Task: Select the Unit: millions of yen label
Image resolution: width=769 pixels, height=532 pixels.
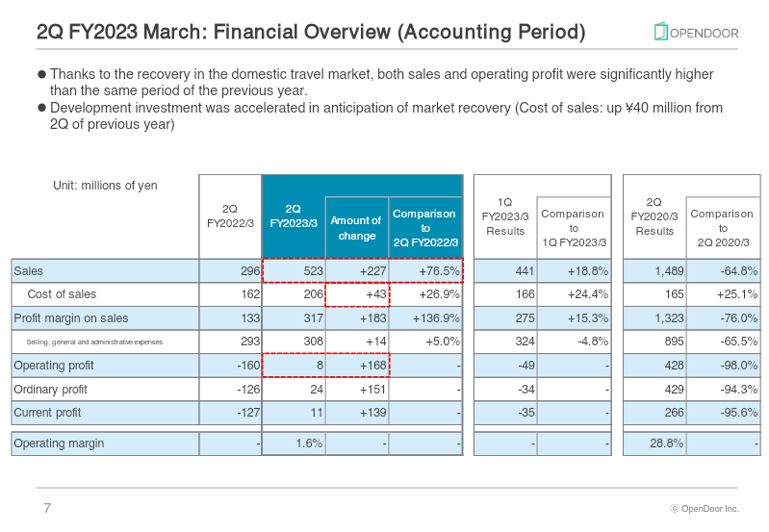Action: tap(105, 186)
